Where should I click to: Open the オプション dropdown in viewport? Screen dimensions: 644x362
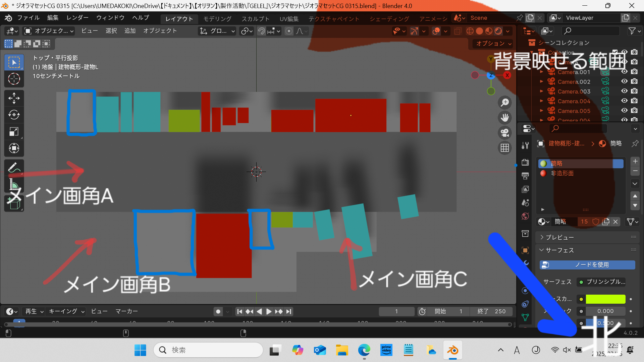pyautogui.click(x=493, y=44)
